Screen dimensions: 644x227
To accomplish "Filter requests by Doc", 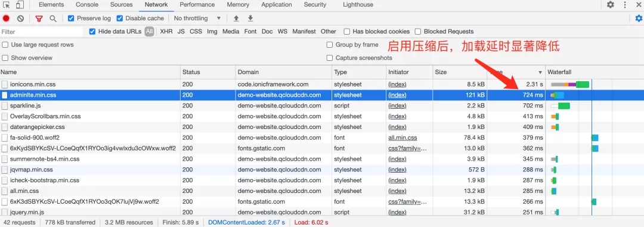I will coord(267,32).
